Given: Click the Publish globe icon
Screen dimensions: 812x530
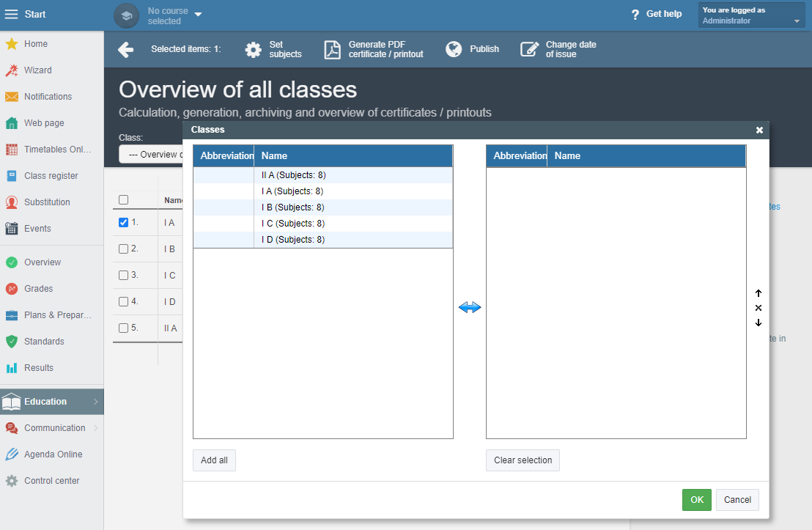Looking at the screenshot, I should 454,49.
